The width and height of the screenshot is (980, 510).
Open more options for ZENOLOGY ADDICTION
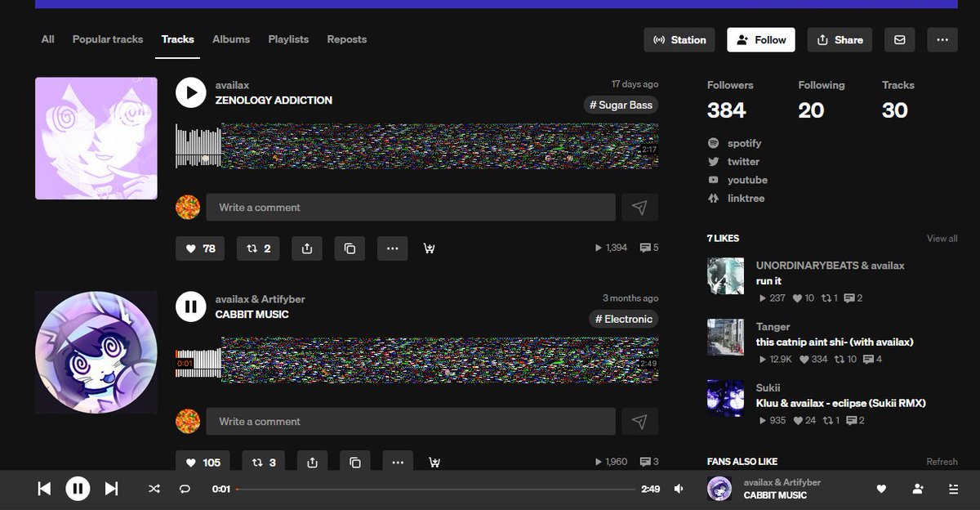coord(392,248)
